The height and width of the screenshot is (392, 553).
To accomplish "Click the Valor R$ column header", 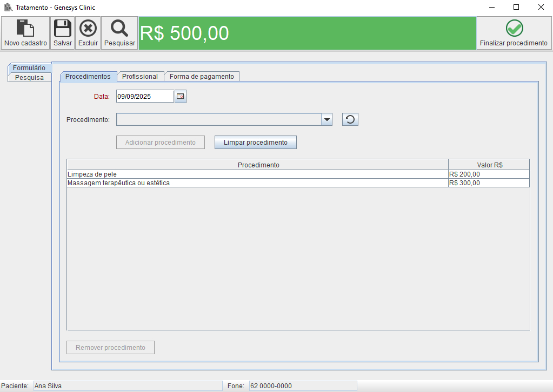I will 489,165.
